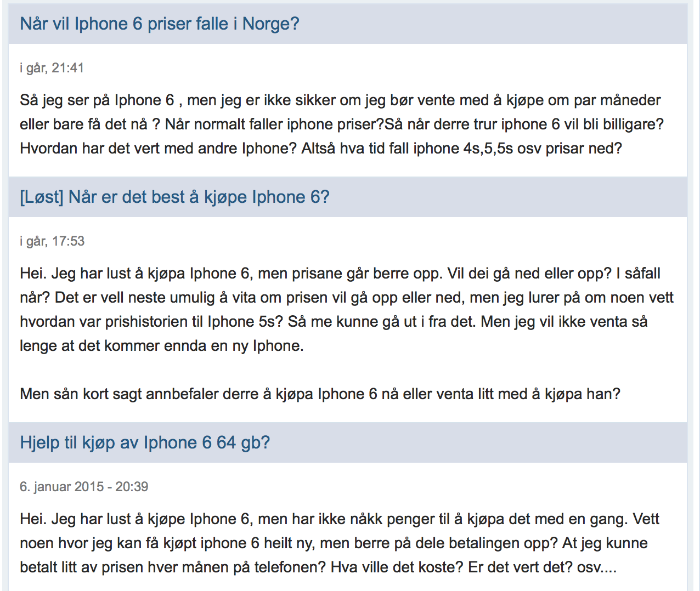
Task: Click the line starting "noen hvor jeg kan få kjøpt"
Action: (x=334, y=543)
